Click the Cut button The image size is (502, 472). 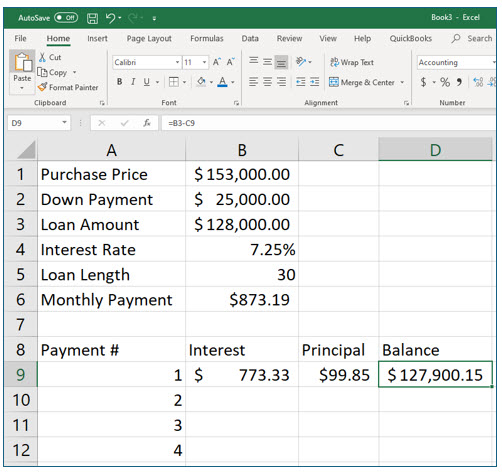click(x=50, y=57)
